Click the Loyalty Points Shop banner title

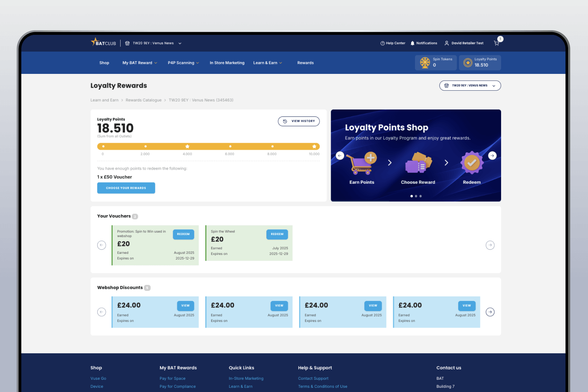point(387,127)
